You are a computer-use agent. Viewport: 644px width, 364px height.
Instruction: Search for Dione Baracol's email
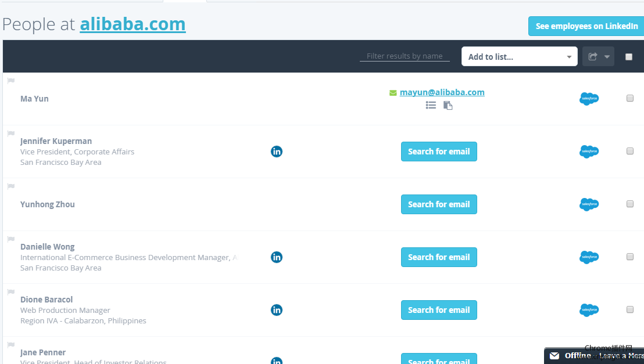point(439,310)
